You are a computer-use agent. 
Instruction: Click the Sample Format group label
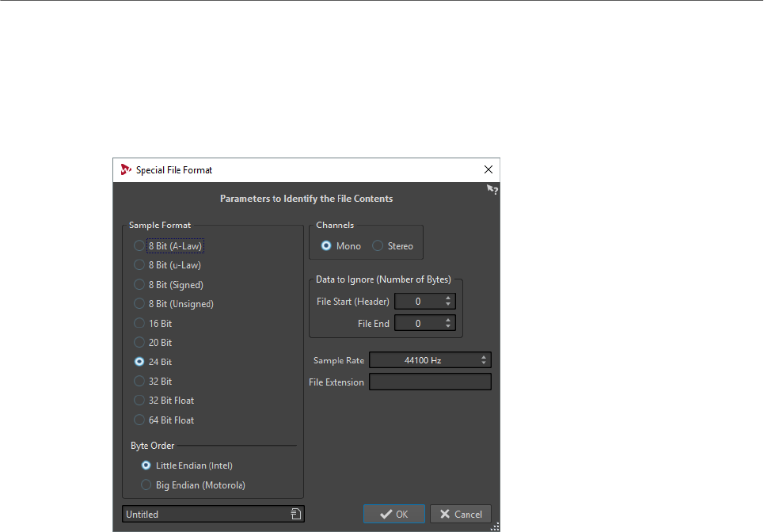click(x=160, y=225)
